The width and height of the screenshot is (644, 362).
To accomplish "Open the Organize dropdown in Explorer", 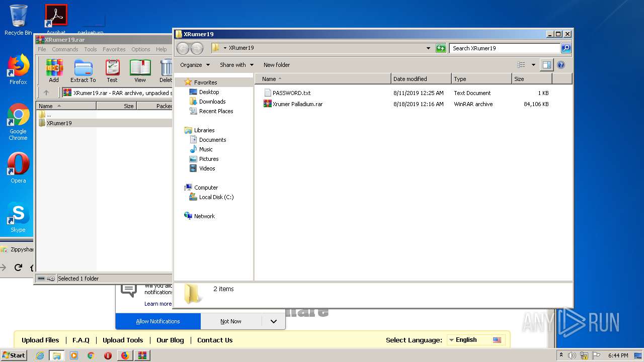I will click(195, 65).
